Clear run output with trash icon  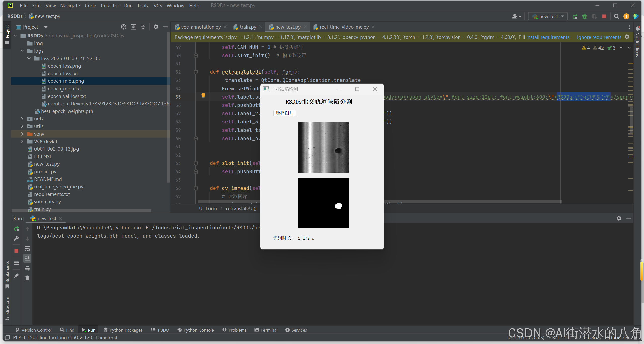[x=27, y=278]
